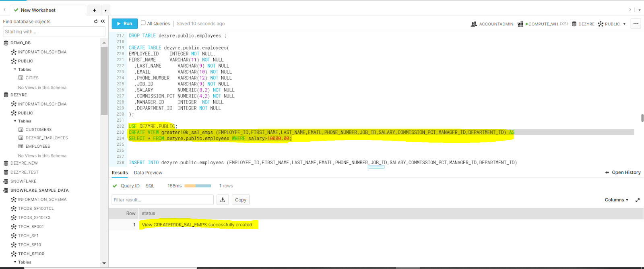Collapse the object browser sidebar panel
The height and width of the screenshot is (269, 644).
tap(103, 21)
